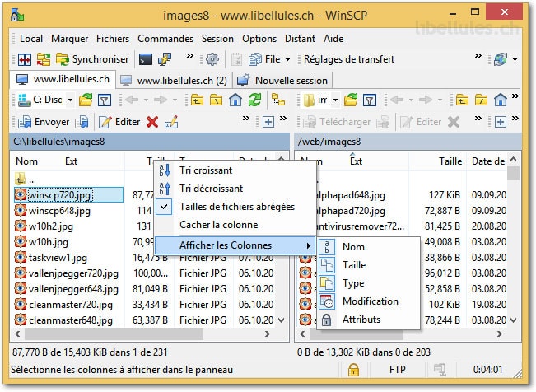This screenshot has height=392, width=536.
Task: Choose Tri décroissant in context menu
Action: (235, 189)
